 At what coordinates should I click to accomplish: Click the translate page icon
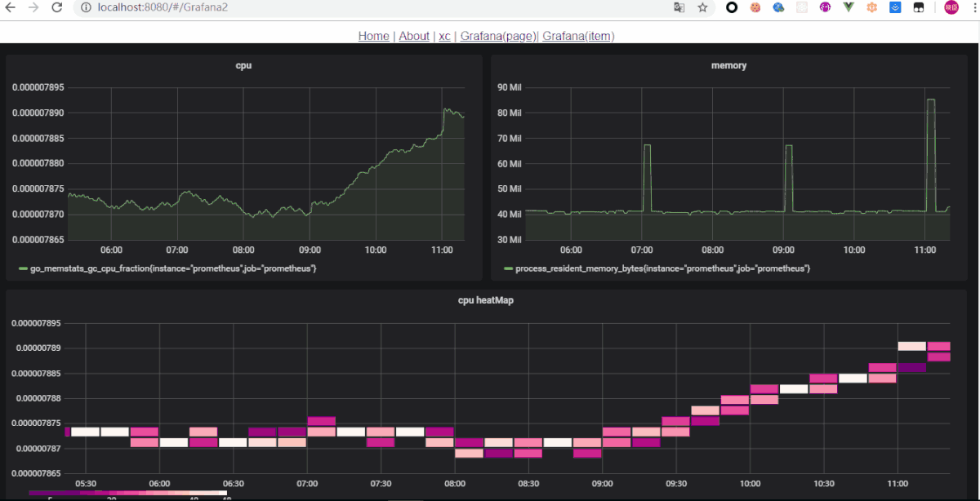point(679,7)
